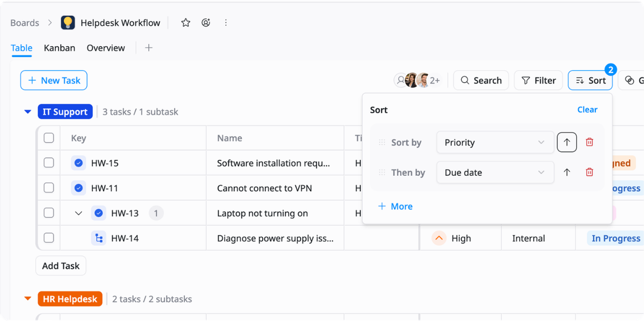Viewport: 644px width, 321px height.
Task: Clear all sort rules
Action: point(587,109)
